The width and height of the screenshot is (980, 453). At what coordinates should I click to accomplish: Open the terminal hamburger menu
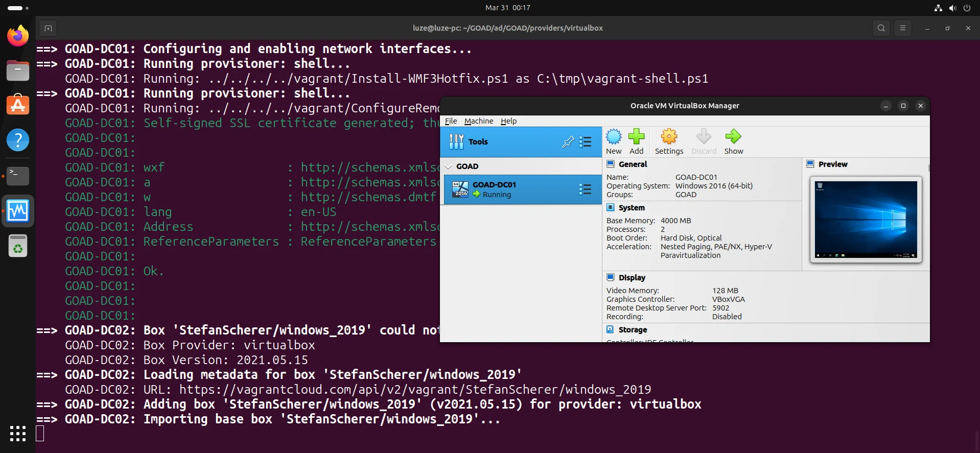[x=903, y=28]
